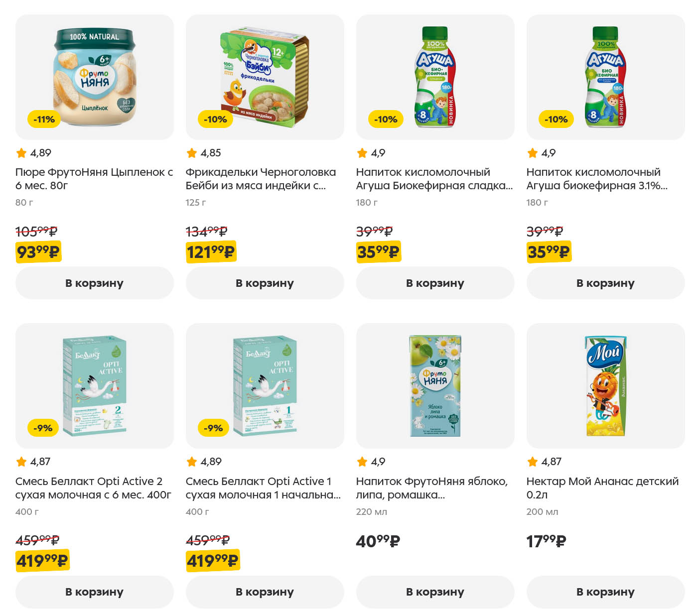700x614 pixels.
Task: Open the Агуша Биокефирная сладкая title link
Action: pos(433,179)
